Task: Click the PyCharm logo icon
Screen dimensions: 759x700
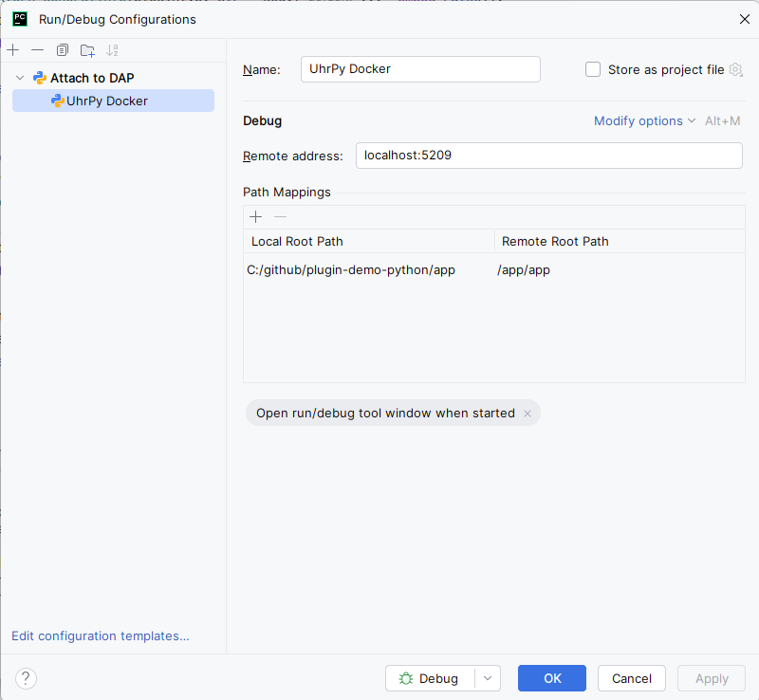Action: click(x=20, y=19)
